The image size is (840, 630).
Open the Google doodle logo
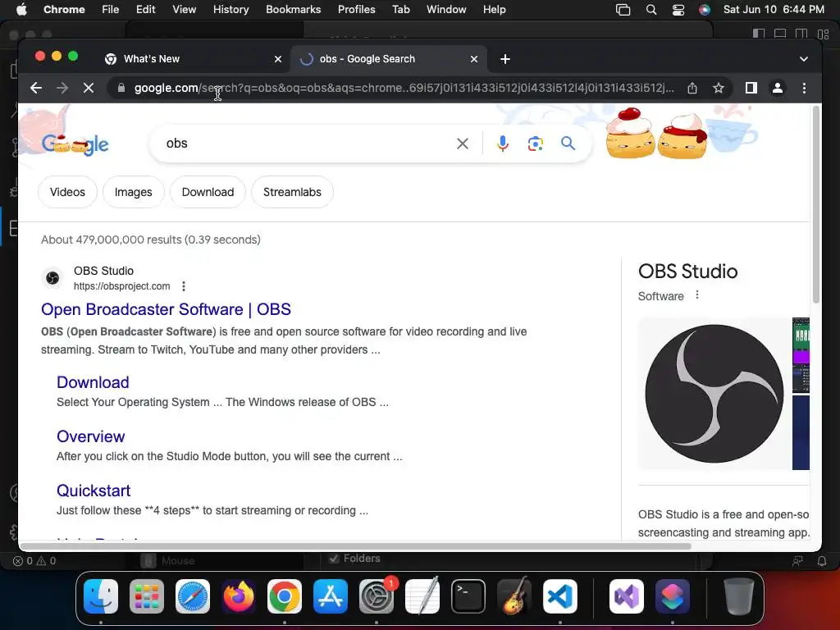pyautogui.click(x=75, y=144)
